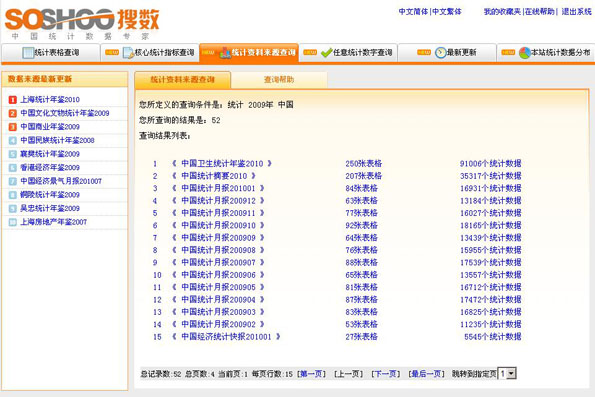
Task: Open 中国统计月报201001 result
Action: pyautogui.click(x=218, y=188)
